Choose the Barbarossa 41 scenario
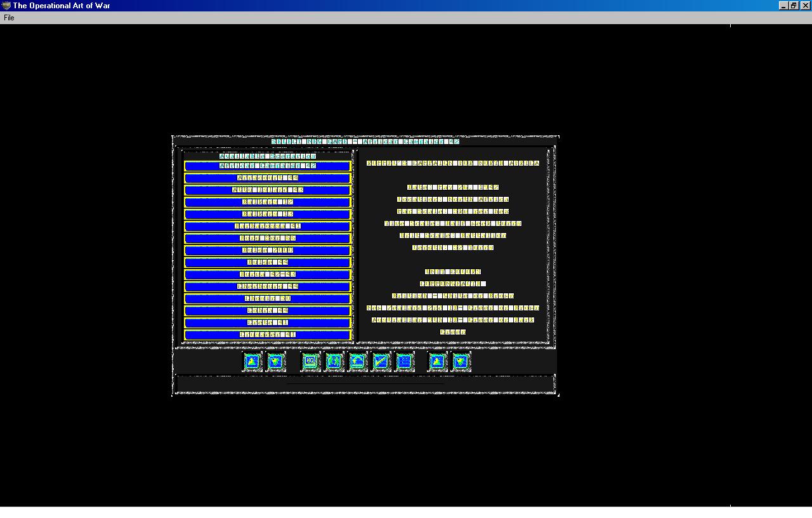812x518 pixels. pyautogui.click(x=268, y=227)
